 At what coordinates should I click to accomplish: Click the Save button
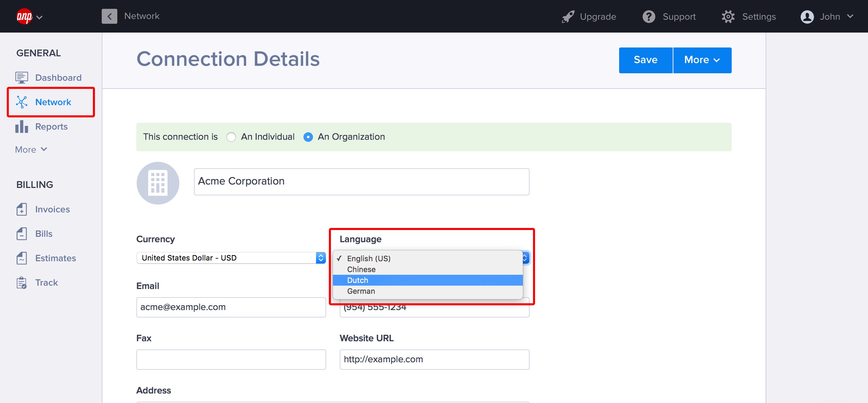pos(645,60)
